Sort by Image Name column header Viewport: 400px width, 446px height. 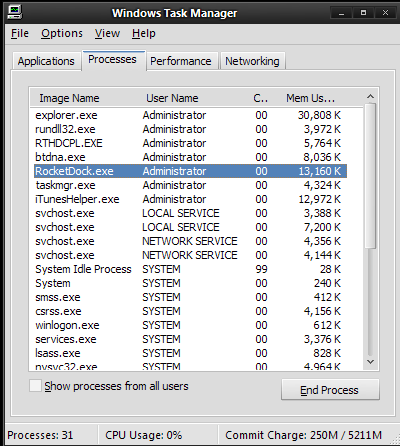(69, 98)
